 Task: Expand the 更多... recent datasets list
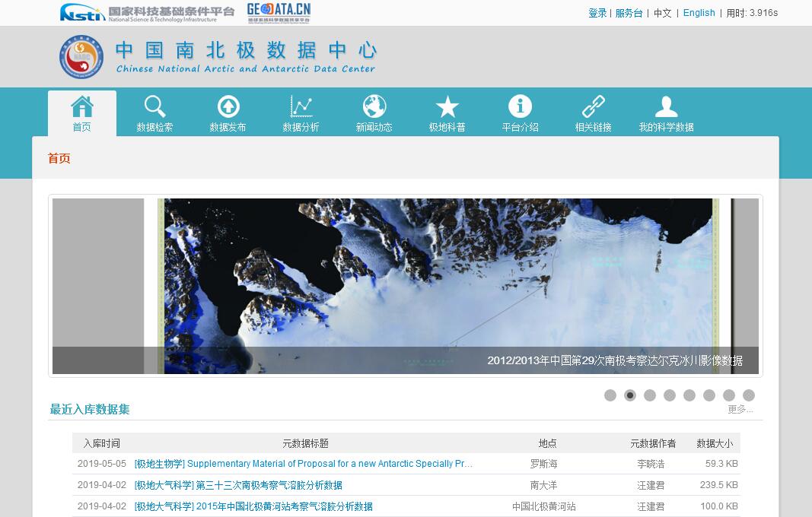740,410
